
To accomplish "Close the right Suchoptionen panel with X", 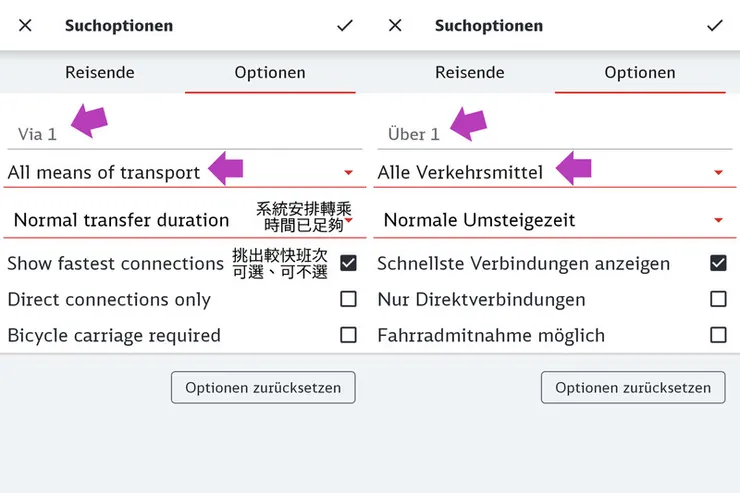I will [x=395, y=26].
